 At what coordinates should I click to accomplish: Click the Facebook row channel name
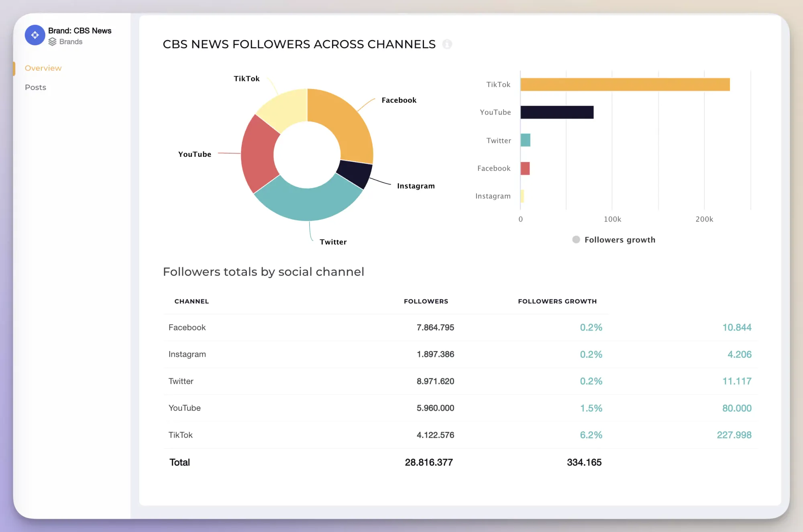187,327
